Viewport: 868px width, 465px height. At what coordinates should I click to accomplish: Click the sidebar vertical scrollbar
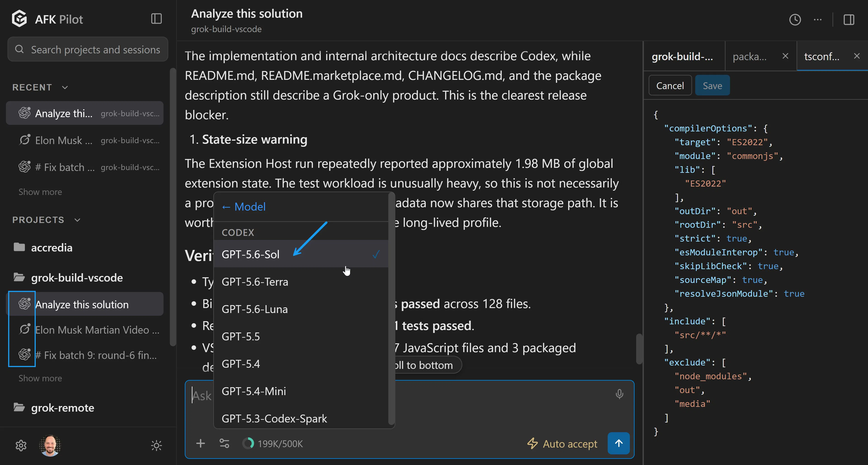pos(173,207)
